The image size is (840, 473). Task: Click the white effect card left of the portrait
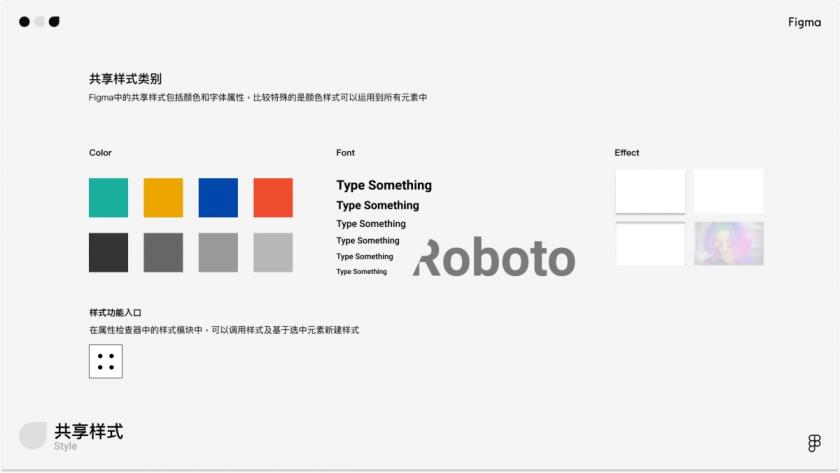point(650,244)
